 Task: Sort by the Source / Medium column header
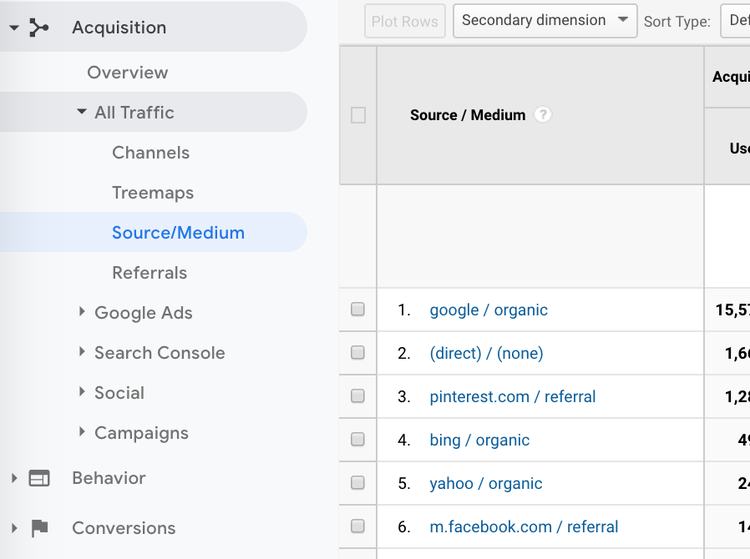click(x=467, y=115)
